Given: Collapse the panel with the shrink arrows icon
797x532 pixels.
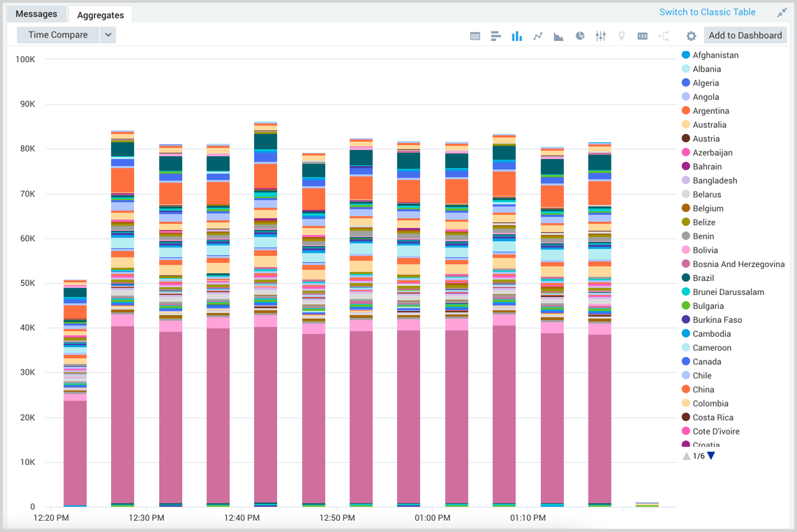Looking at the screenshot, I should click(782, 13).
